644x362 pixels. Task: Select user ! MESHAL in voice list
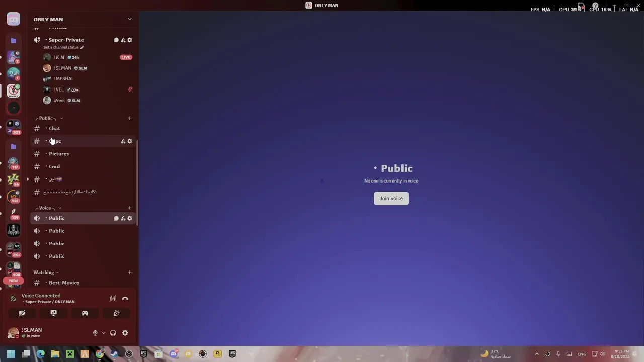[x=63, y=79]
